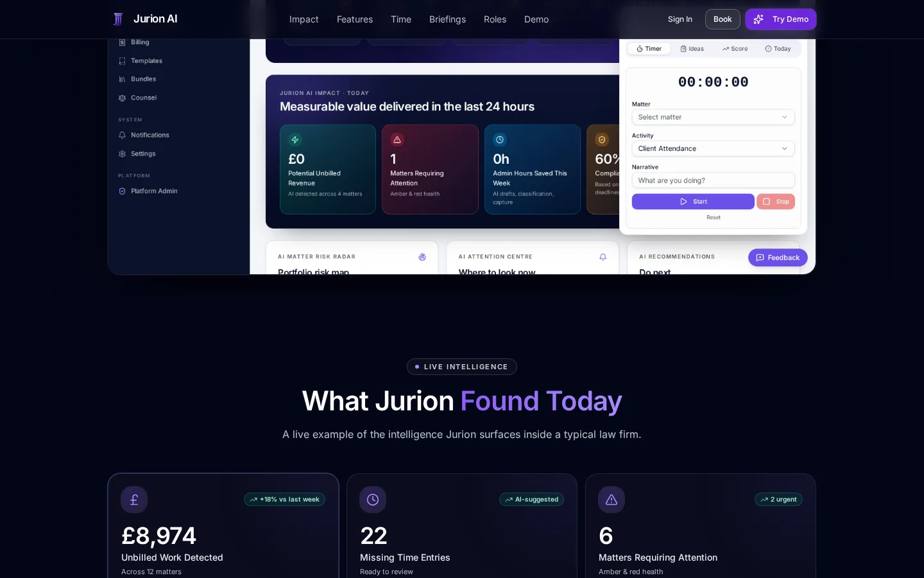Click the Reset link under timer

pos(714,218)
